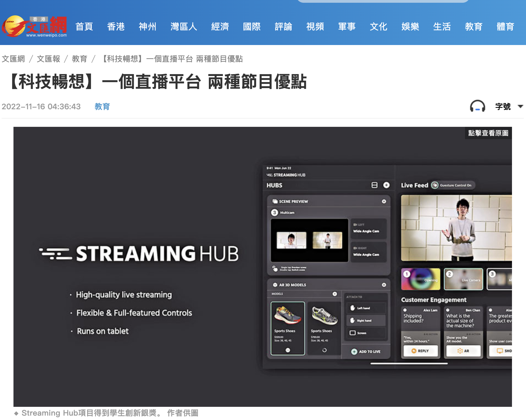The width and height of the screenshot is (526, 420).
Task: Select 國際 in the top navigation
Action: click(252, 27)
